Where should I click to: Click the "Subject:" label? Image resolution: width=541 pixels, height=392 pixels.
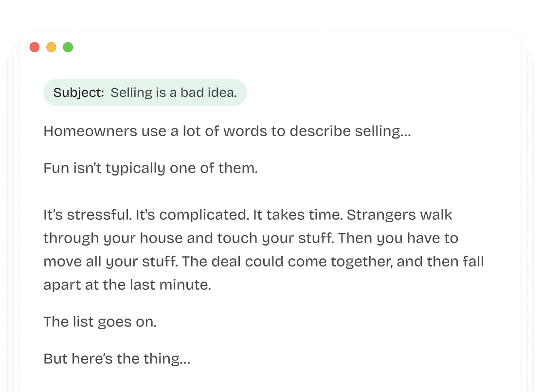click(x=79, y=93)
